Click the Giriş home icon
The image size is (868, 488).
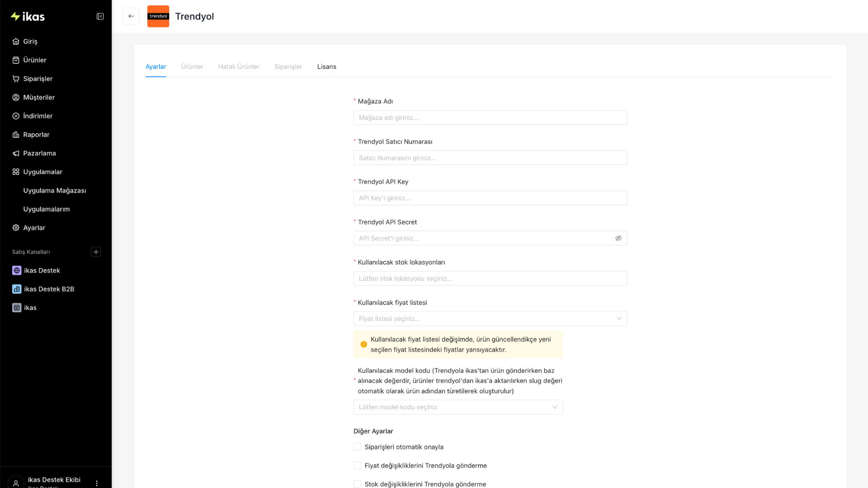16,42
